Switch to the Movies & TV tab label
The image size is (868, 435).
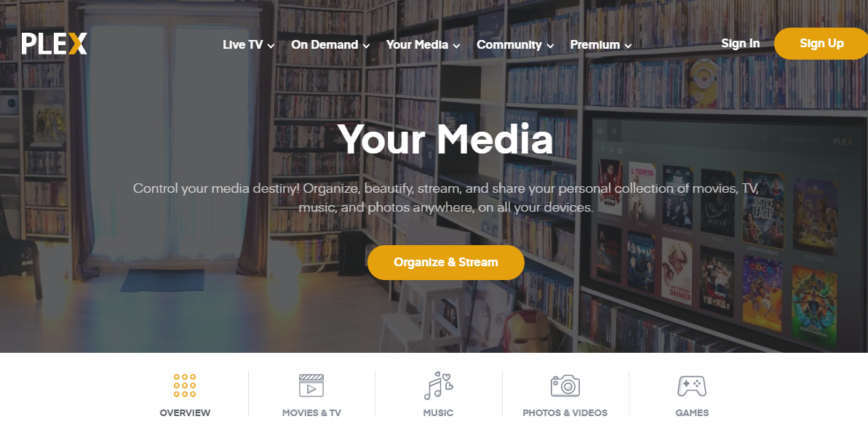[311, 413]
